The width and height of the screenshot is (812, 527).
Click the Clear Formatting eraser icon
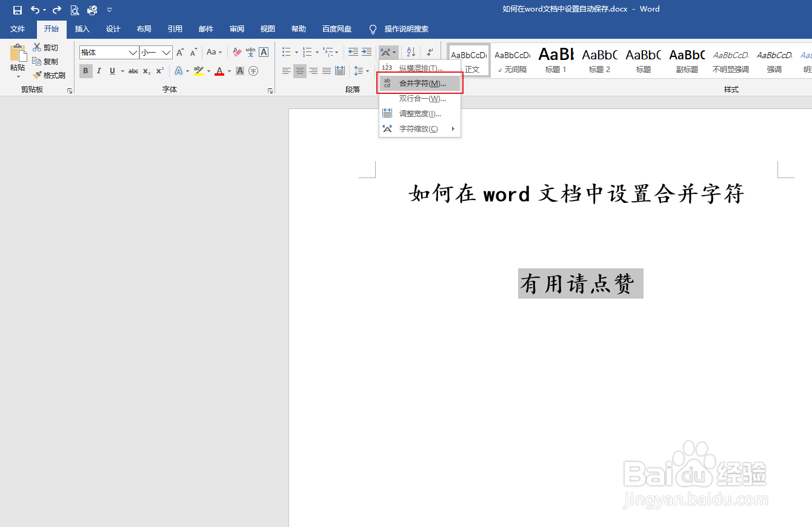click(237, 53)
